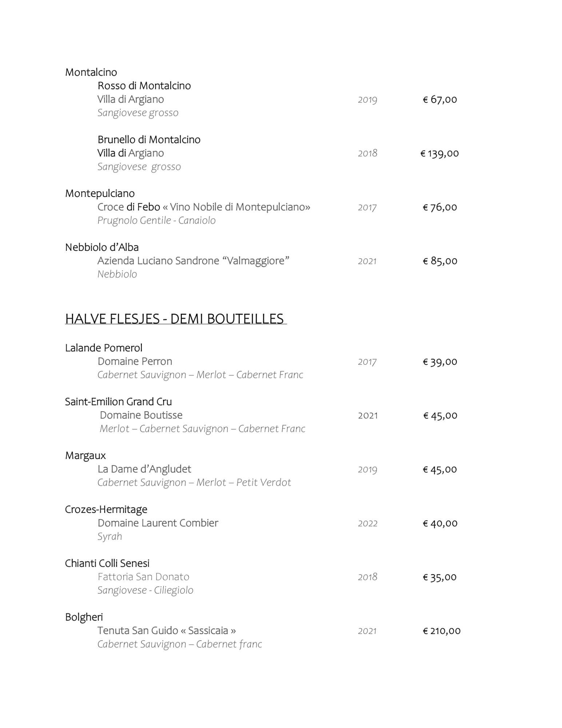Select Azienda Luciano Sandrone Valmaggiore

click(x=193, y=261)
